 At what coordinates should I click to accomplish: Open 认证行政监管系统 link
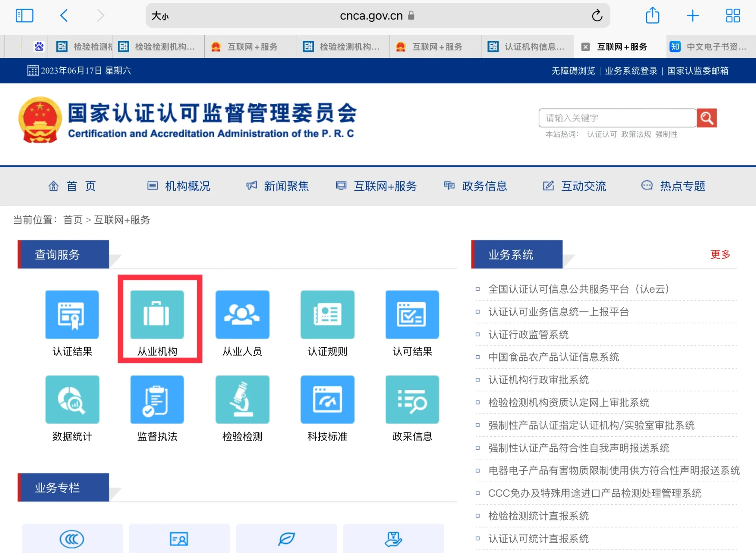(x=528, y=334)
